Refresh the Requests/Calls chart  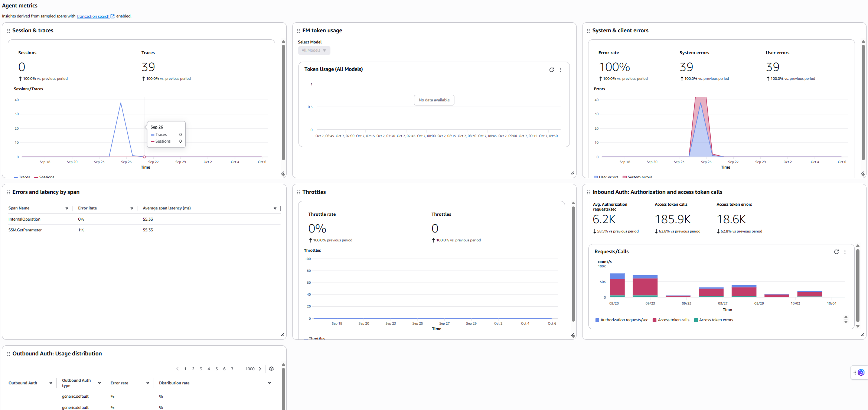coord(836,252)
